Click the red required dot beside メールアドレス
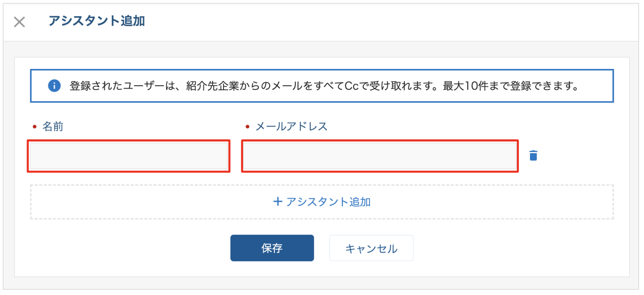 [247, 127]
